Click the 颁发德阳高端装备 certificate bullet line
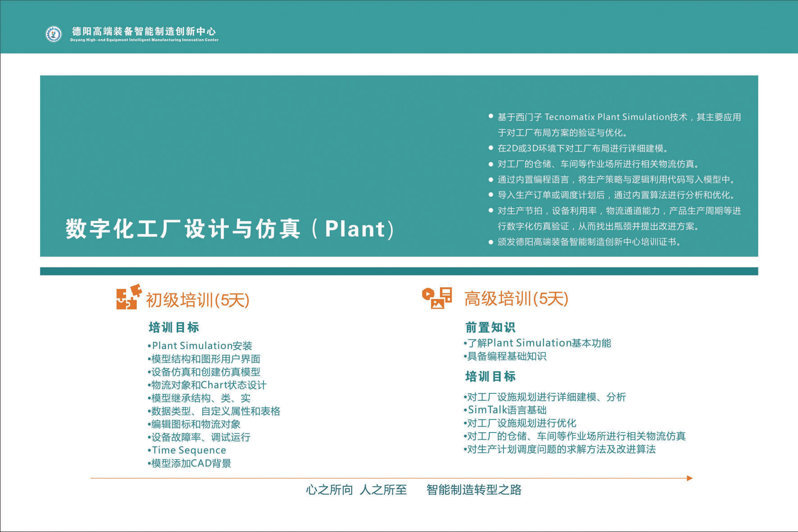 tap(589, 242)
